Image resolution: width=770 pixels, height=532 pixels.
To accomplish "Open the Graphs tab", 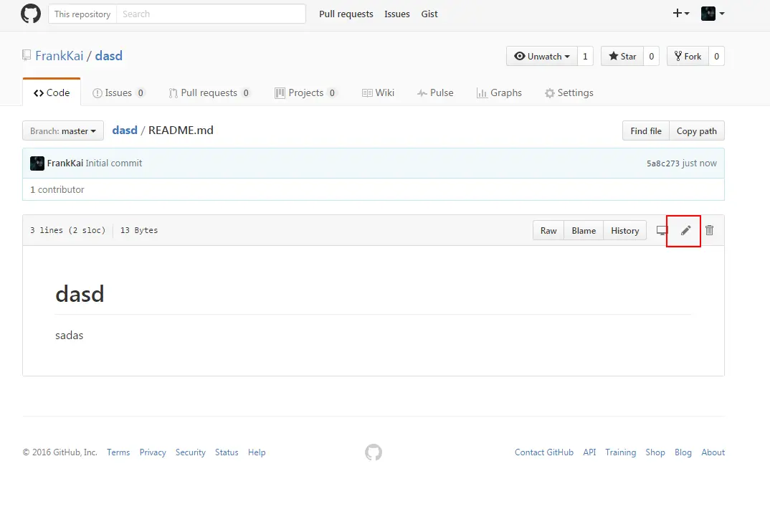I will (499, 92).
